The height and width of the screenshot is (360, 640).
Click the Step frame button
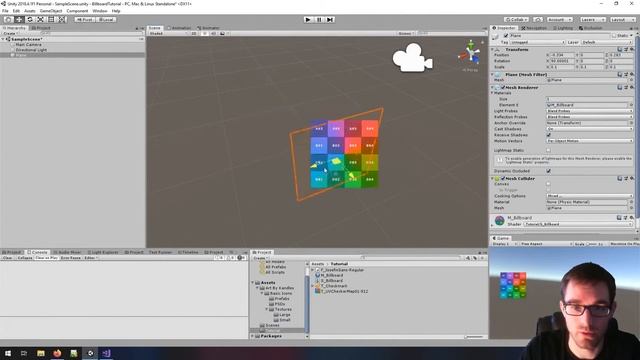330,19
